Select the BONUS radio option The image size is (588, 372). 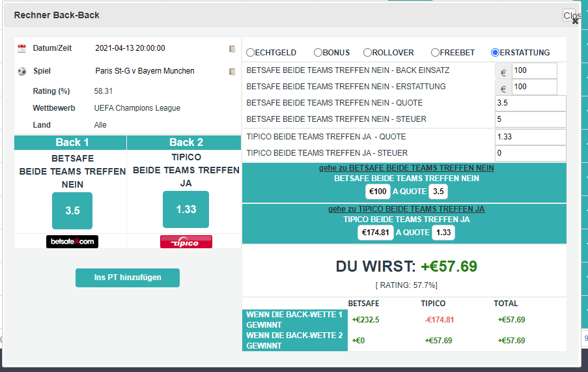(318, 53)
